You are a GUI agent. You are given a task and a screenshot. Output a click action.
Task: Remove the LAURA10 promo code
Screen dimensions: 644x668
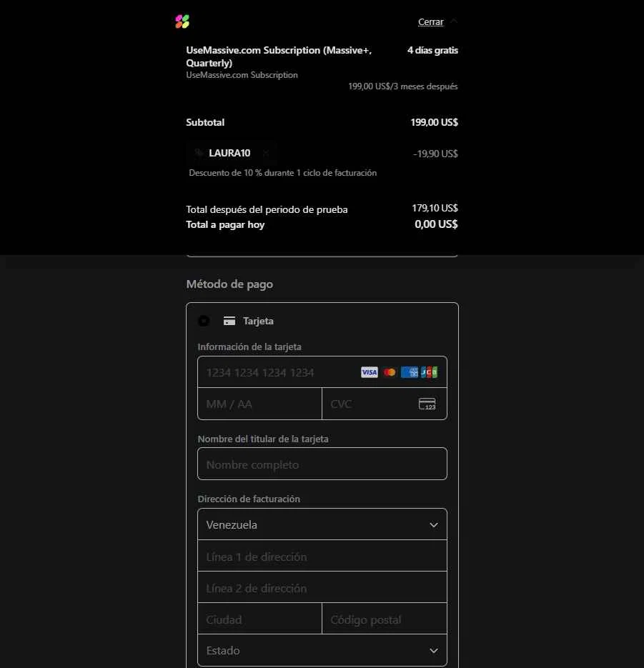265,153
